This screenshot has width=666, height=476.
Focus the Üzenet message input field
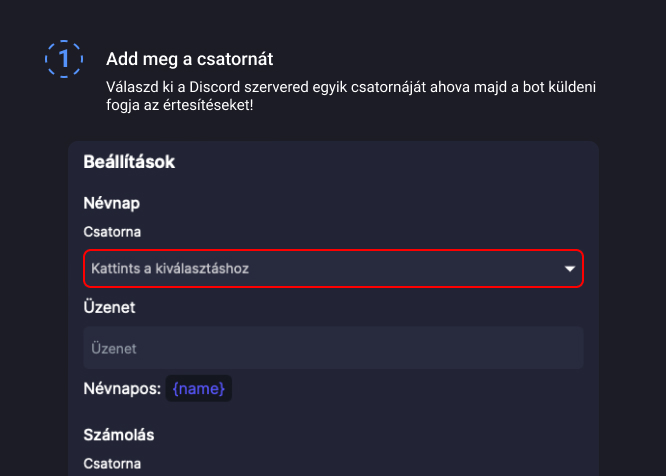(333, 349)
